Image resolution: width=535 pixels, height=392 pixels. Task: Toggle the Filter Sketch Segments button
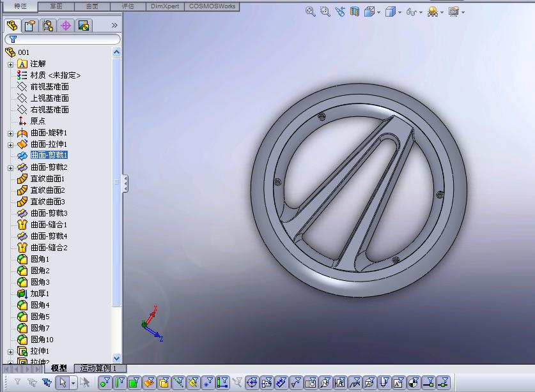pos(222,382)
